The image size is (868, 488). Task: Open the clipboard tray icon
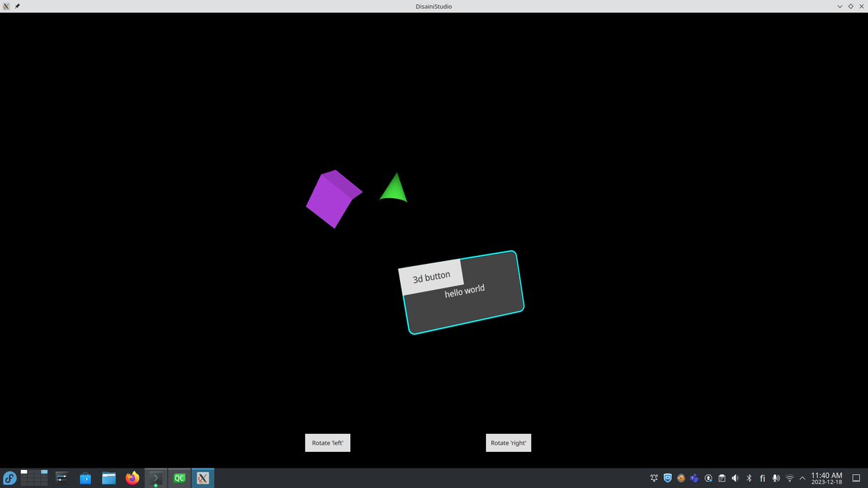(x=722, y=478)
